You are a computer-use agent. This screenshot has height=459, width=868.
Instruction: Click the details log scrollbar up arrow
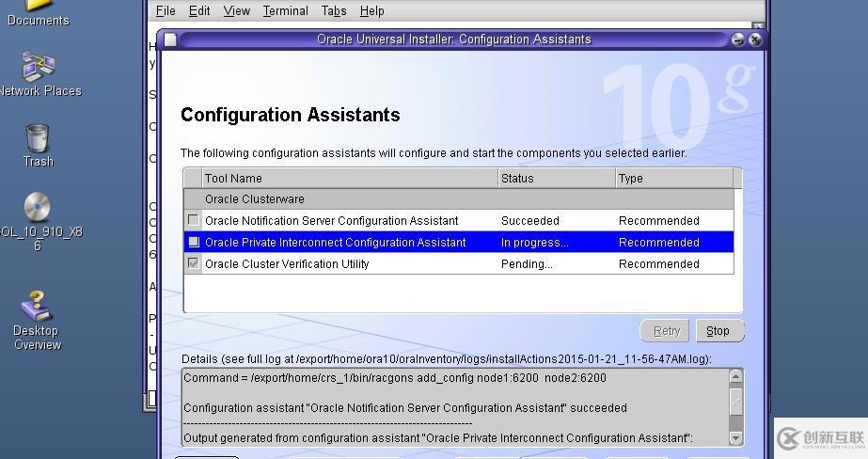[735, 376]
